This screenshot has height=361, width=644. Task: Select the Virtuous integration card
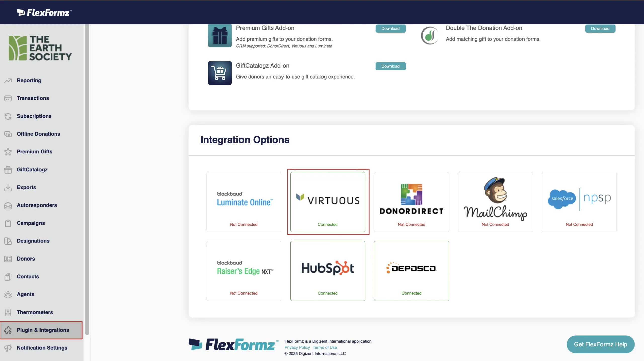(328, 202)
